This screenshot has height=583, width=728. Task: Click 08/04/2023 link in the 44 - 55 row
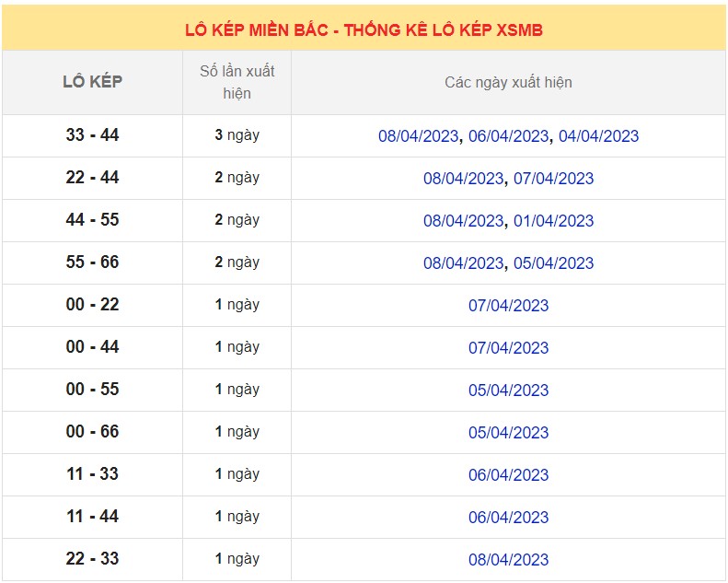(x=463, y=221)
